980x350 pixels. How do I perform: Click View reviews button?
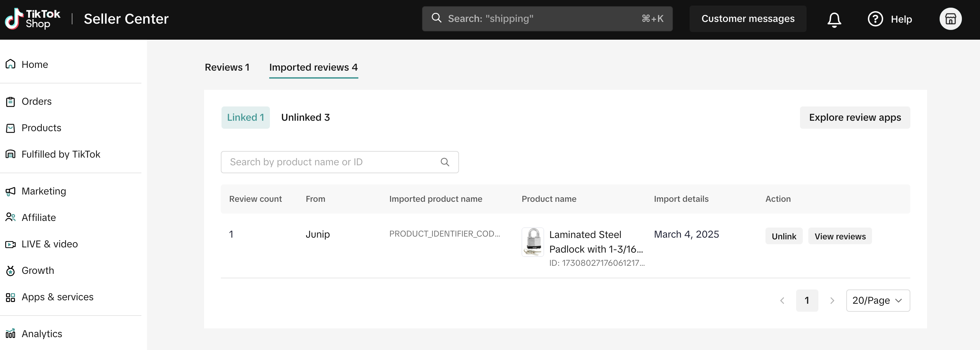840,236
